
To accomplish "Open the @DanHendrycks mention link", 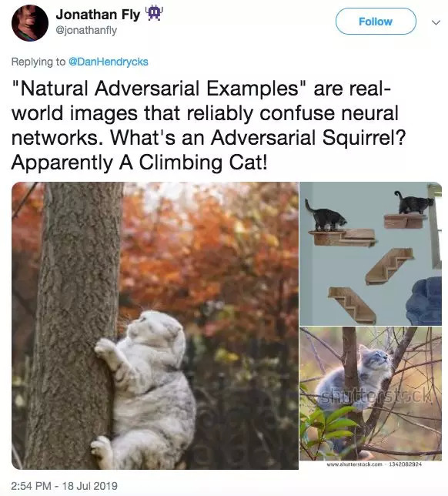I will pos(109,62).
